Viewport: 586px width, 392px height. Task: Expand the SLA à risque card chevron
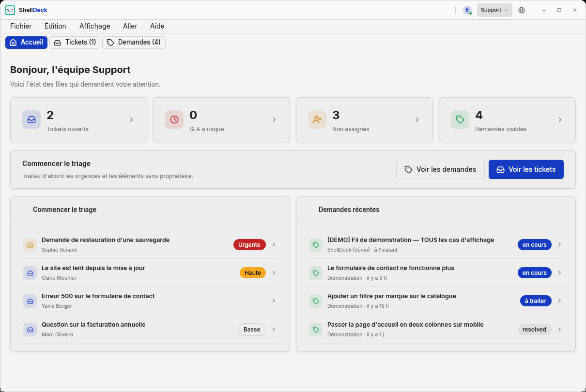(274, 120)
